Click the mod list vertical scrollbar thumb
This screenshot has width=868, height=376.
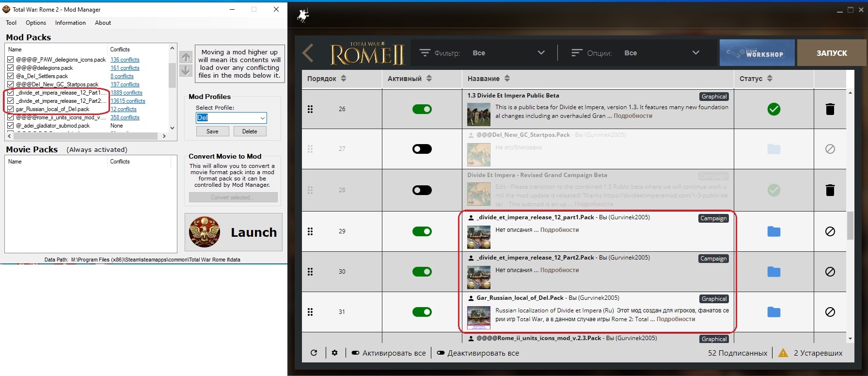[850, 225]
